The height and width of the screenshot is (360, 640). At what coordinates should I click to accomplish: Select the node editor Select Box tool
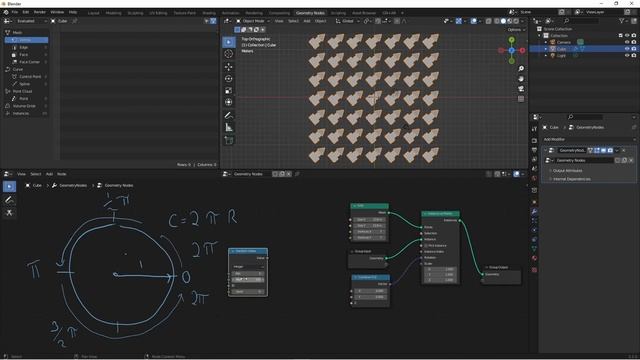[x=9, y=187]
